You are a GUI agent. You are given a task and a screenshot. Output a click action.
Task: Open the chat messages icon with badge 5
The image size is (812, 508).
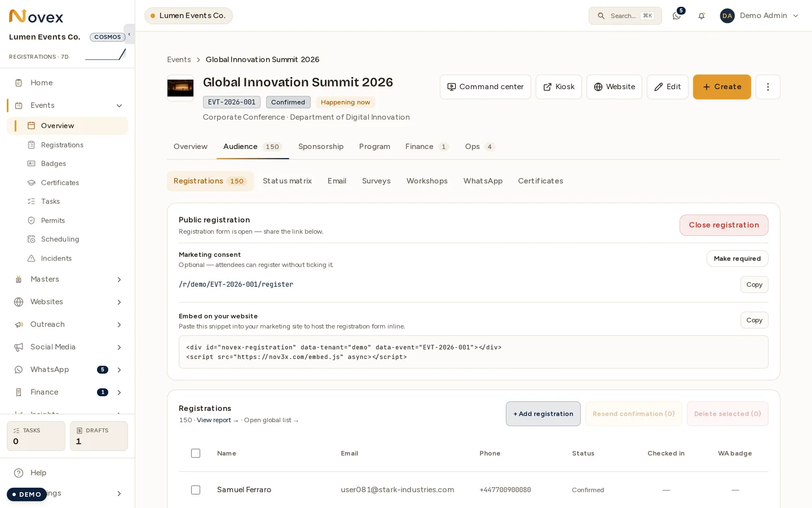(677, 16)
